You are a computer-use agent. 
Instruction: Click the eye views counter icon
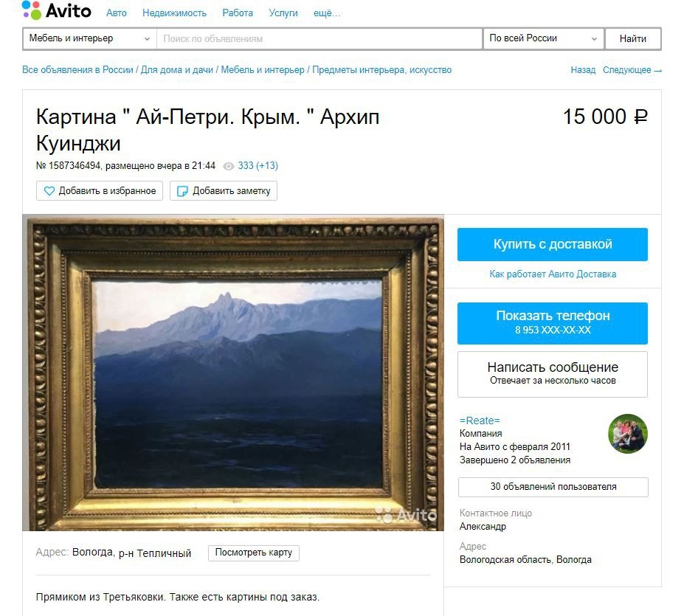[229, 166]
